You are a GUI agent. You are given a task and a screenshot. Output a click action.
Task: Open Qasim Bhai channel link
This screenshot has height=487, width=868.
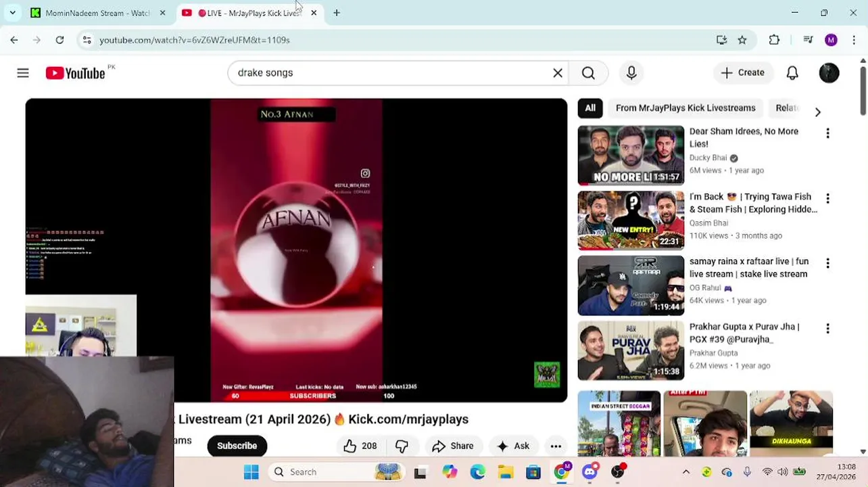[x=708, y=223]
